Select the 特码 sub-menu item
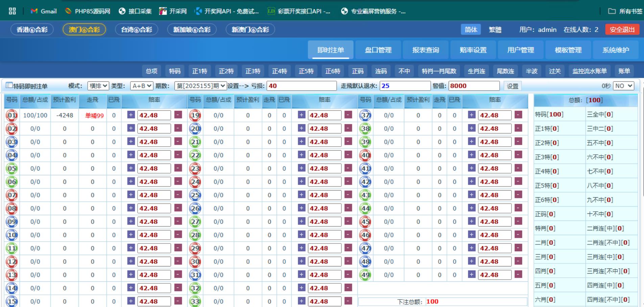 click(175, 71)
